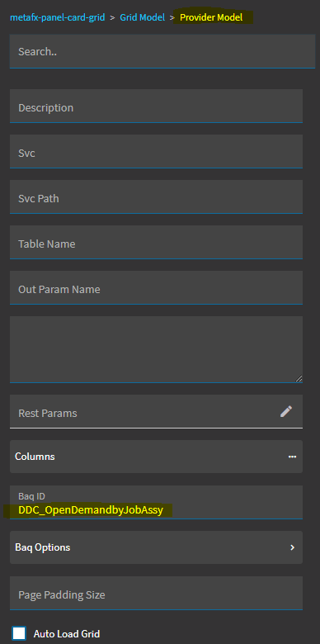The height and width of the screenshot is (644, 320).
Task: Open the Baq Options section
Action: click(157, 547)
